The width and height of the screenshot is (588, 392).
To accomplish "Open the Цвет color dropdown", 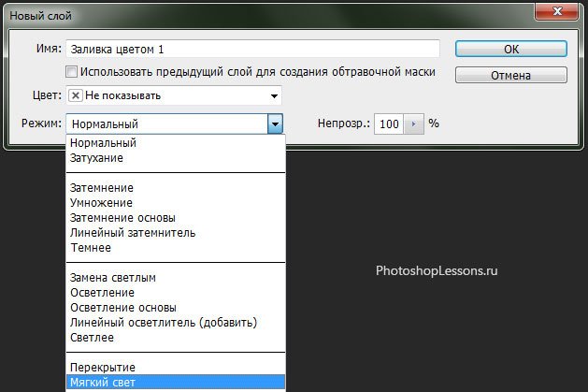I will [x=274, y=95].
